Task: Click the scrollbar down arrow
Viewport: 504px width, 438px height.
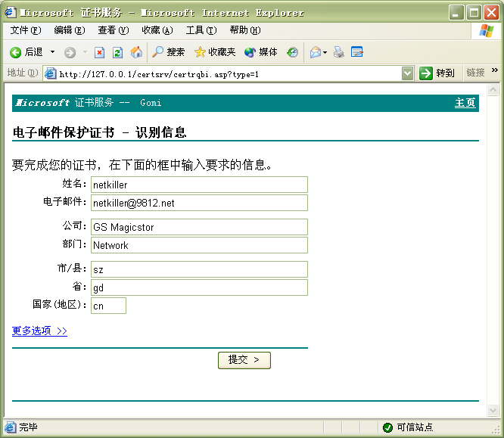Action: 493,410
